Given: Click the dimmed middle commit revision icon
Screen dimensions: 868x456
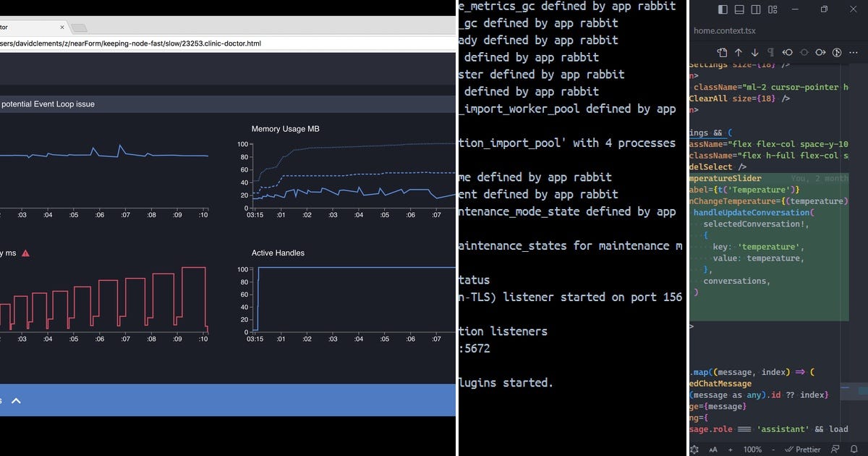Looking at the screenshot, I should coord(804,53).
